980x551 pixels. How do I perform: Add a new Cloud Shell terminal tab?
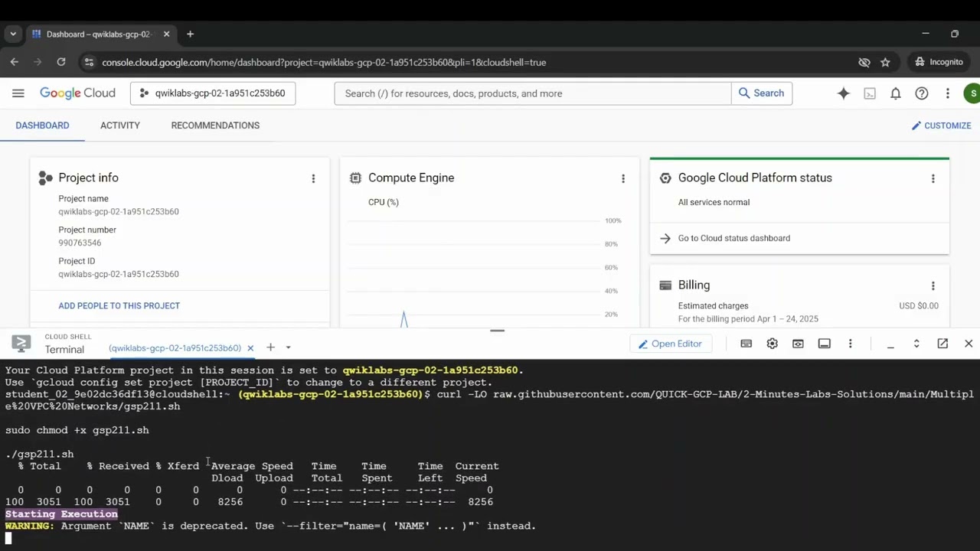click(270, 347)
